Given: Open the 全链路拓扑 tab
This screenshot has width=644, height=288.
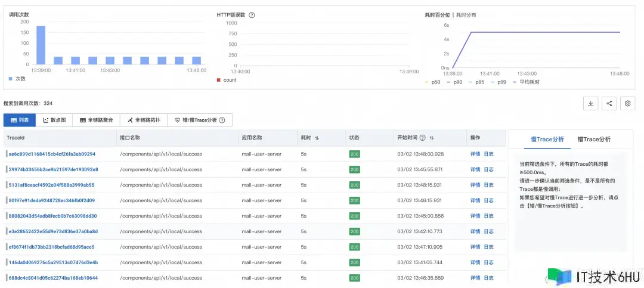Looking at the screenshot, I should pos(144,120).
